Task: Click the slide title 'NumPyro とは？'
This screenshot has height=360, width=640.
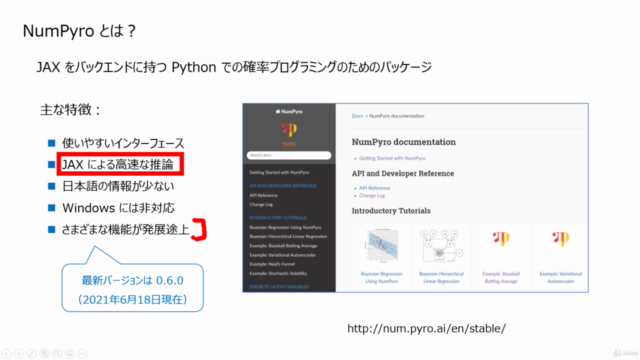Action: tap(79, 31)
